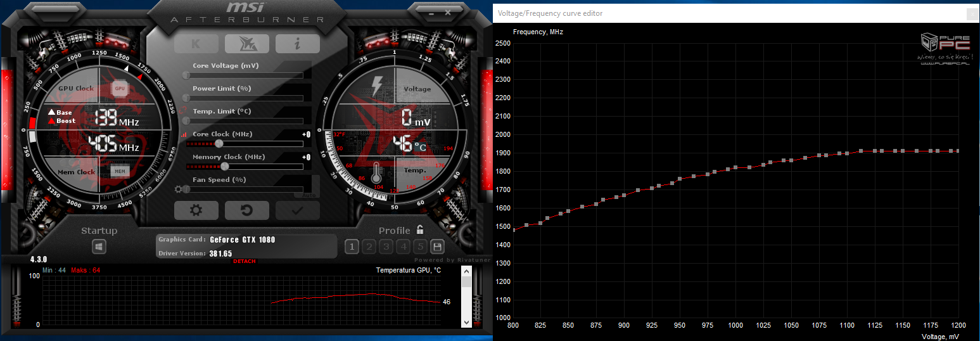Open Afterburner settings with gear button
Screen dimensions: 980x341
196,210
